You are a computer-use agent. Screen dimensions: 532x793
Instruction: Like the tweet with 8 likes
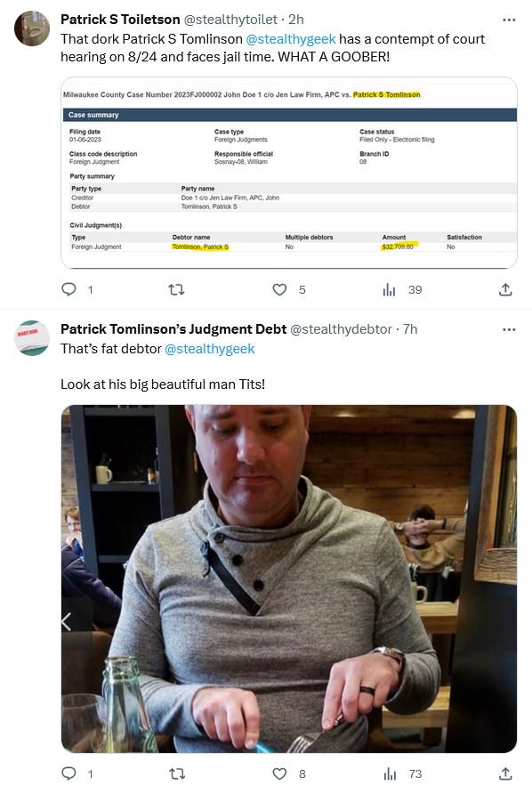(279, 773)
